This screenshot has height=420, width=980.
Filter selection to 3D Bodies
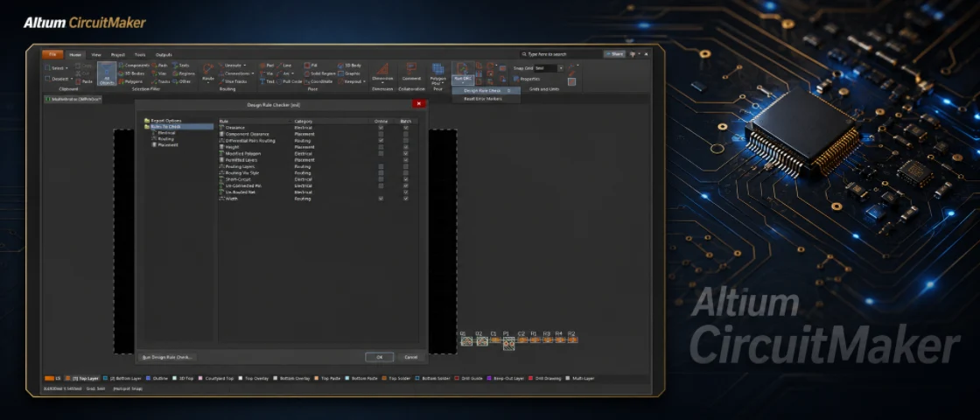pyautogui.click(x=131, y=73)
